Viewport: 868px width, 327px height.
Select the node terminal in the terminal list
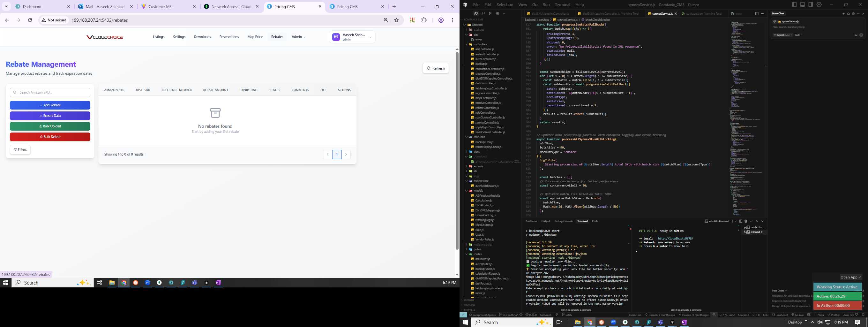754,227
